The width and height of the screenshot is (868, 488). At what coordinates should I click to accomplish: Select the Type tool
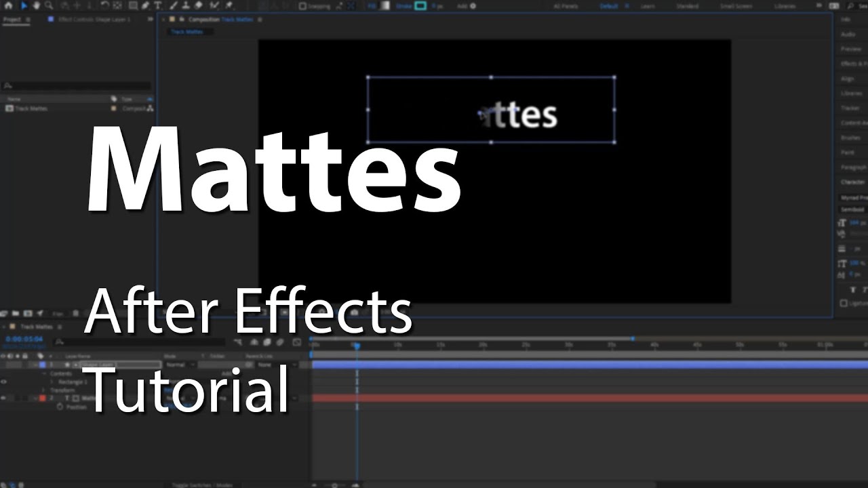click(x=157, y=5)
